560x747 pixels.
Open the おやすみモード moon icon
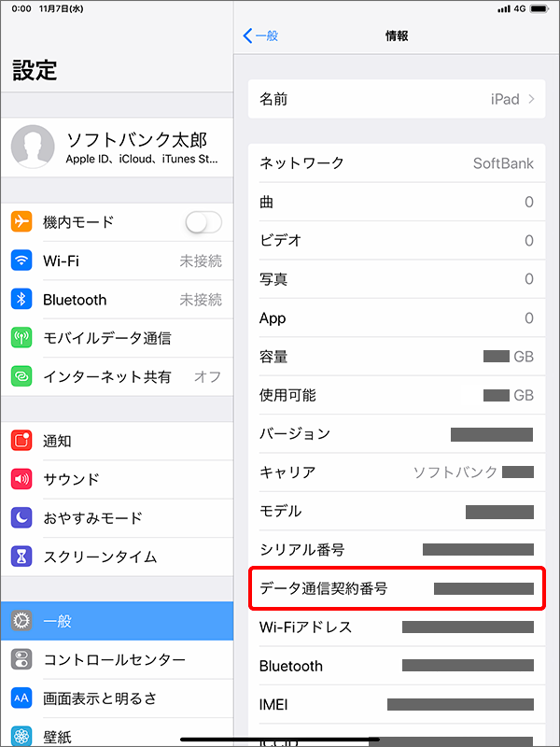21,518
